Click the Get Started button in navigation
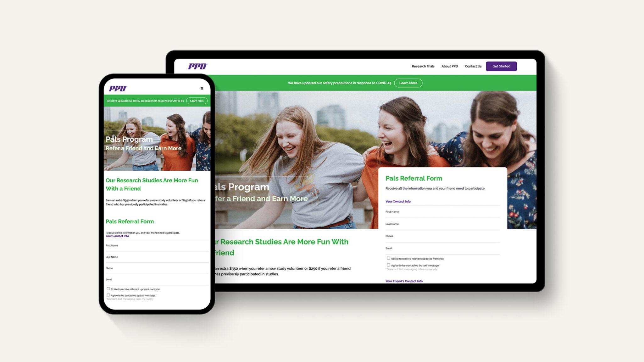 (x=502, y=66)
